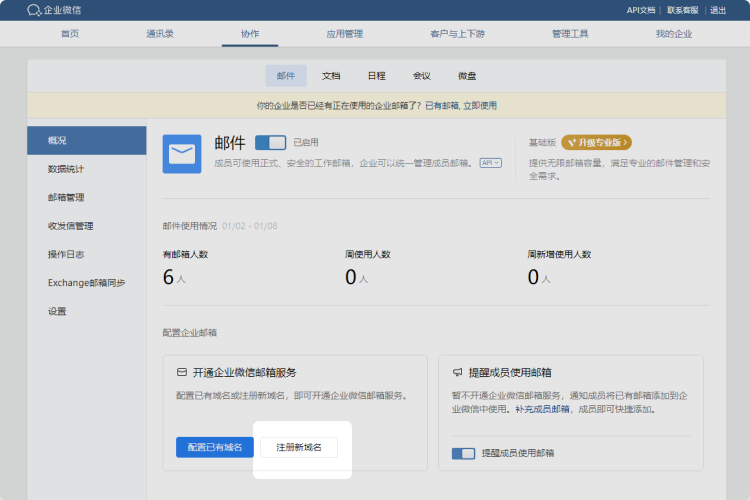Click the 已有邮箱, 立即使用 link
The height and width of the screenshot is (500, 750).
[x=461, y=106]
